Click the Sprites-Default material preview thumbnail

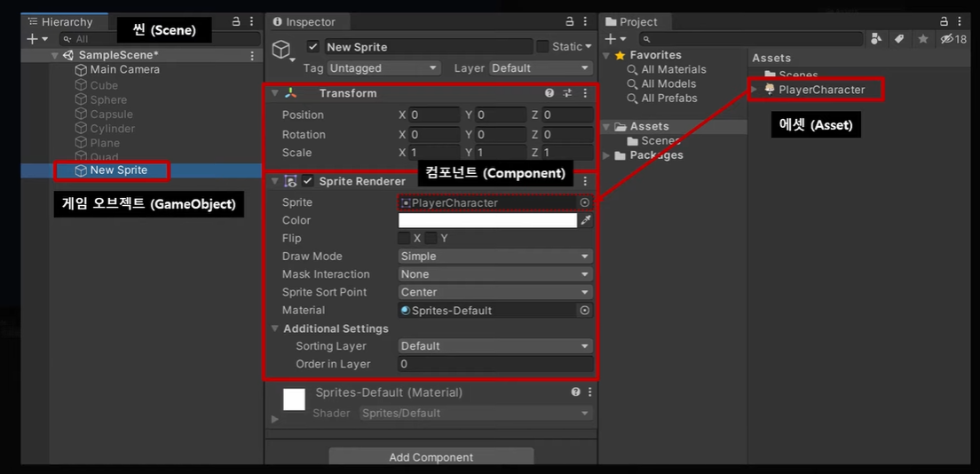pyautogui.click(x=295, y=399)
